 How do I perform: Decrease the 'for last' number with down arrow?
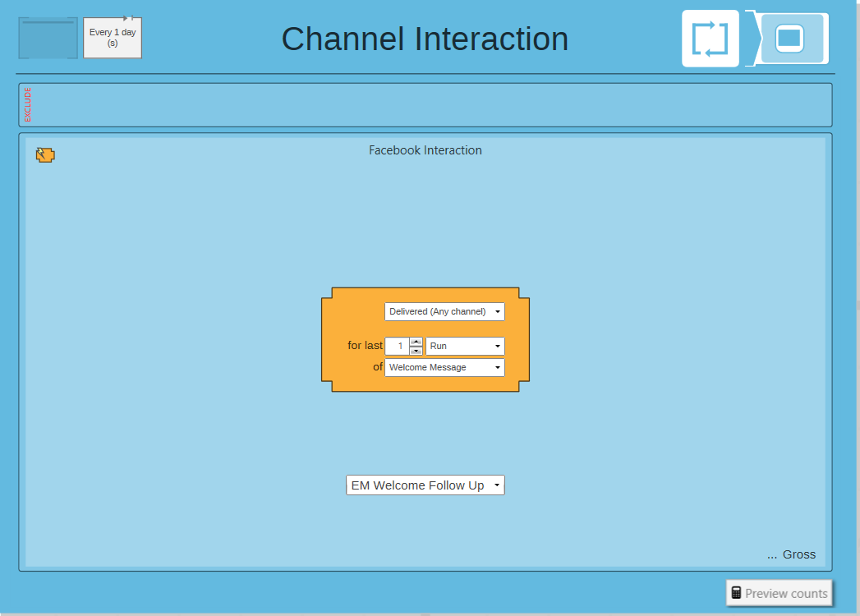[x=416, y=351]
